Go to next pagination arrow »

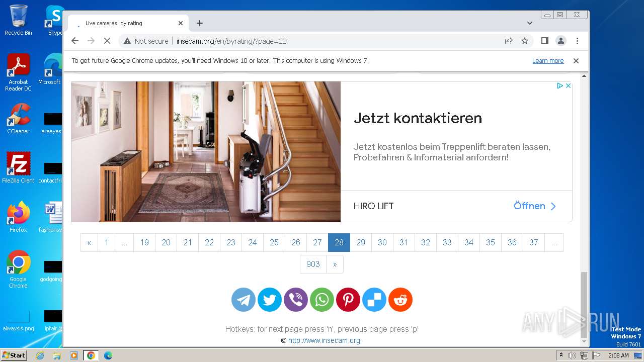(335, 264)
